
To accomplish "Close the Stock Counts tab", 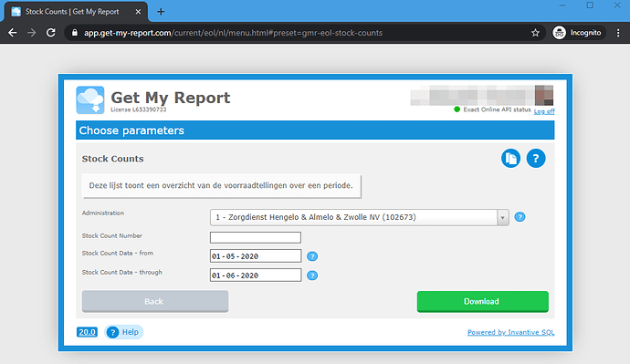I will (138, 12).
